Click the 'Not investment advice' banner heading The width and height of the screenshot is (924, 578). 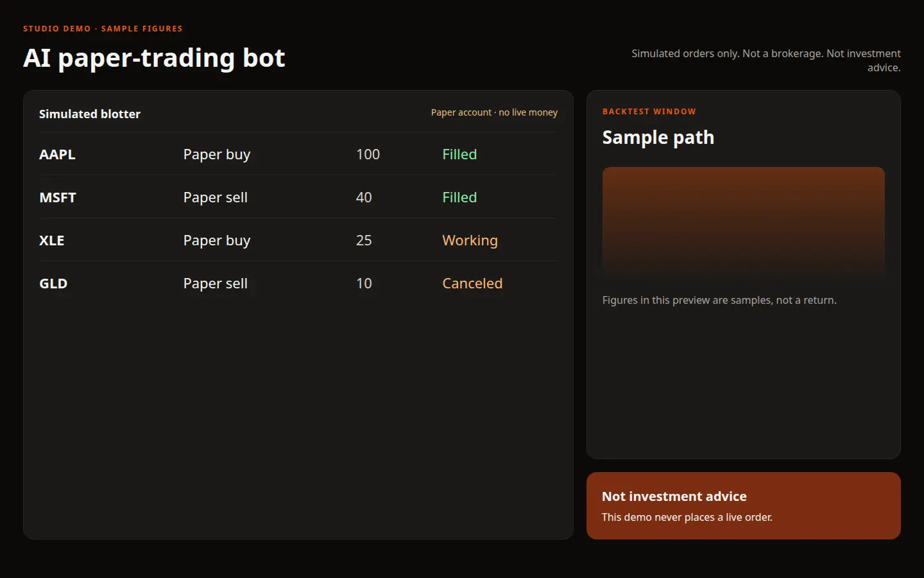coord(674,496)
